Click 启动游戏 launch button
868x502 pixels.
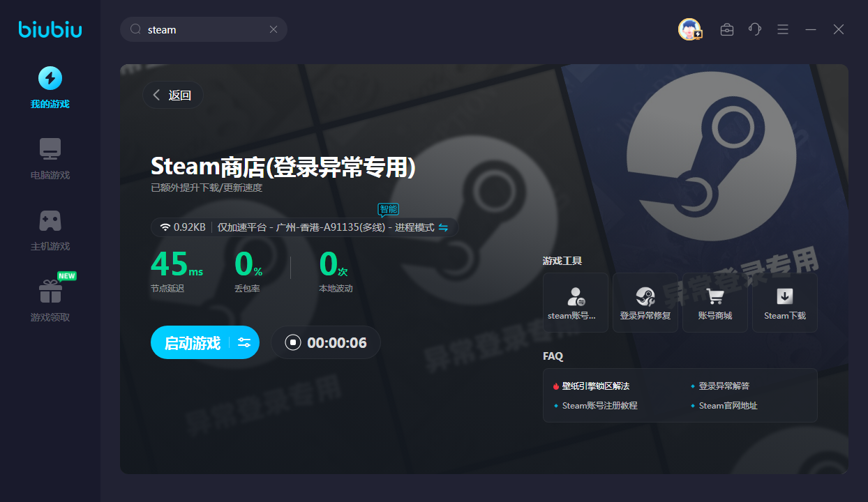[x=192, y=342]
